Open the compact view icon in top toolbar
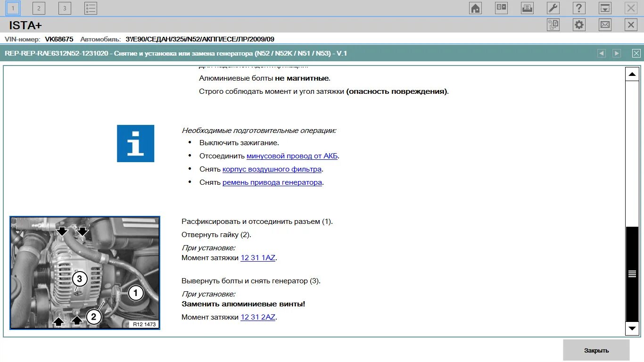 pyautogui.click(x=501, y=8)
